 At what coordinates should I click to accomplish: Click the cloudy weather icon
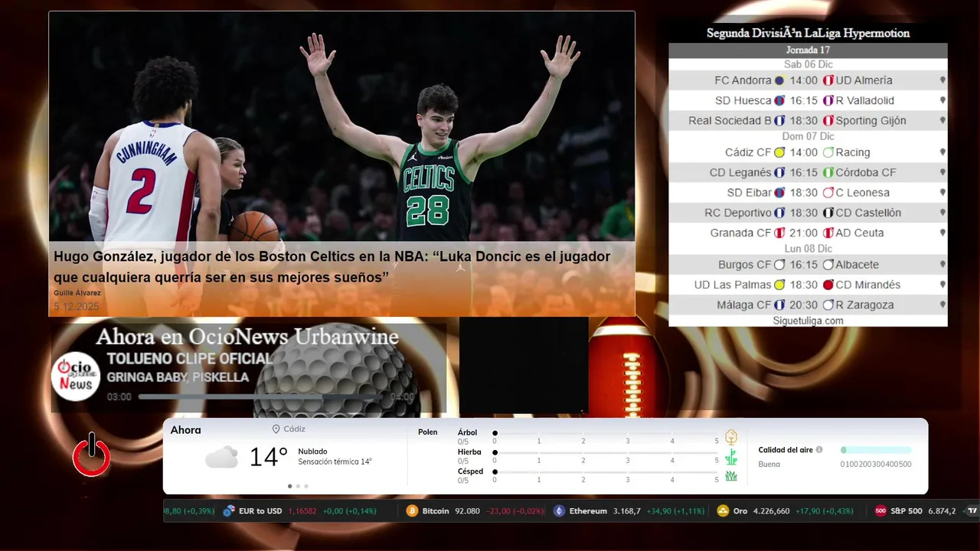click(x=221, y=458)
